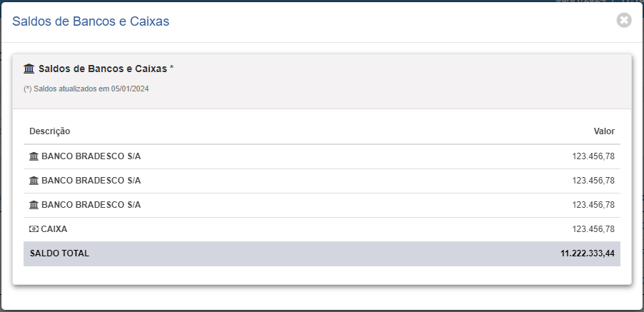The image size is (644, 312).
Task: Click the bold panel heading Saldos de Bancos e Caixas
Action: click(103, 69)
